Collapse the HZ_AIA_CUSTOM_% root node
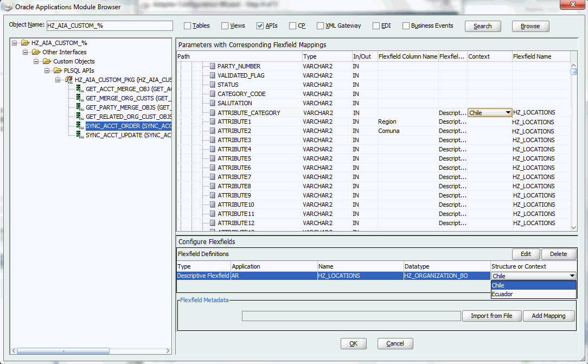The height and width of the screenshot is (364, 588). coord(14,43)
